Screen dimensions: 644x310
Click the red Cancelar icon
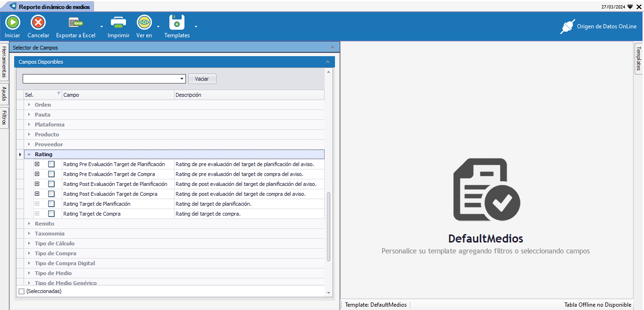[38, 22]
